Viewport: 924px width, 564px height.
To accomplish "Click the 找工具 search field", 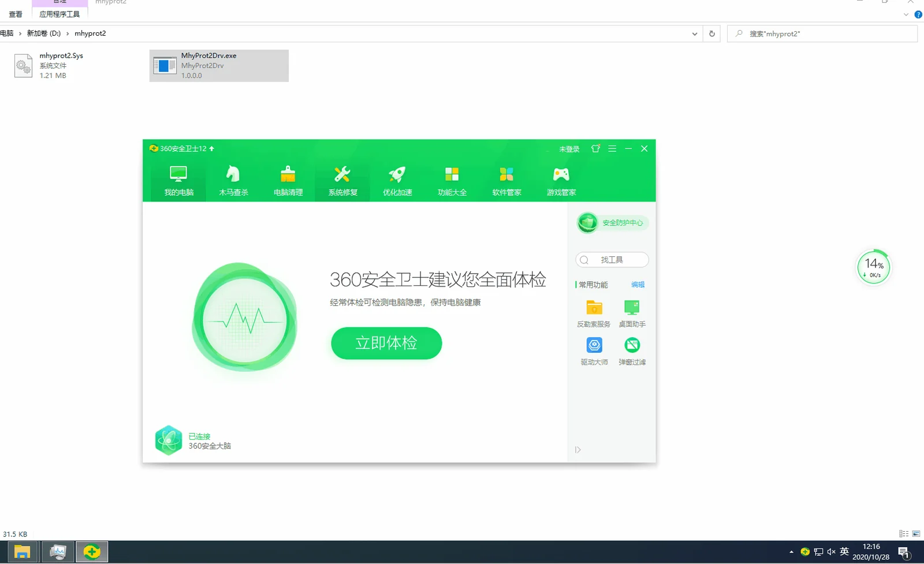I will pyautogui.click(x=612, y=260).
